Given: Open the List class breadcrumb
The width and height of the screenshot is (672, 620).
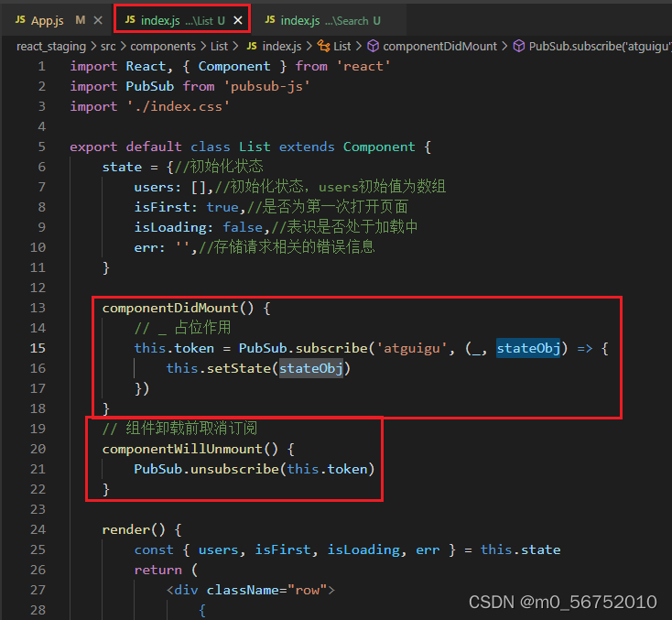Looking at the screenshot, I should (x=342, y=47).
